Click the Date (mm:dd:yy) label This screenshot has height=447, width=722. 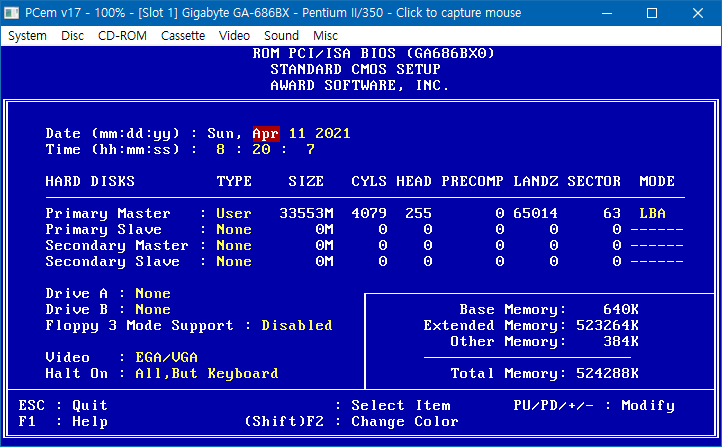(112, 134)
